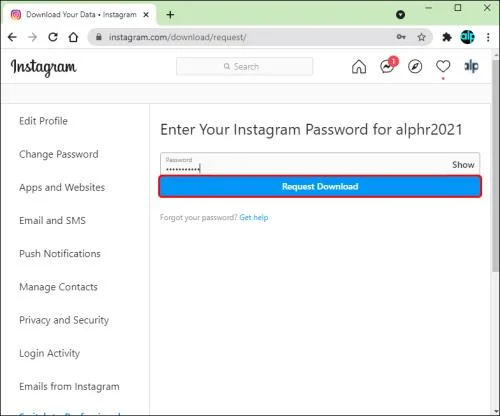The height and width of the screenshot is (416, 500).
Task: Open Login Activity settings
Action: (x=49, y=353)
